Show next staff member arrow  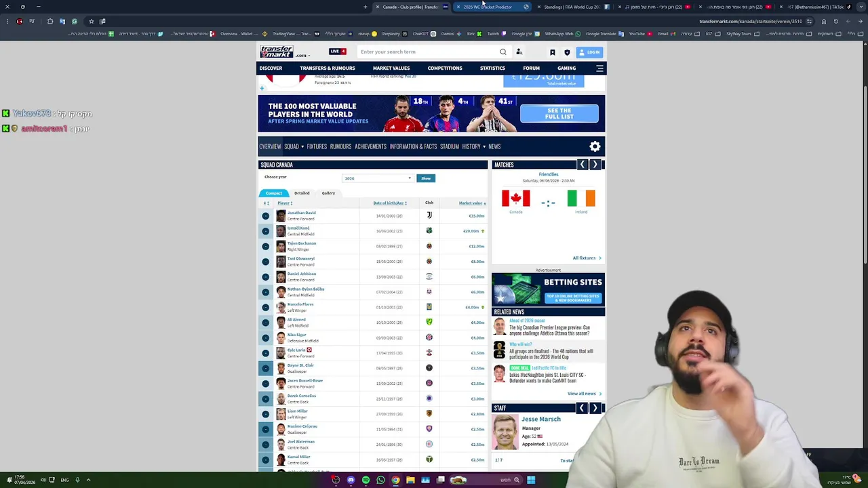coord(595,408)
